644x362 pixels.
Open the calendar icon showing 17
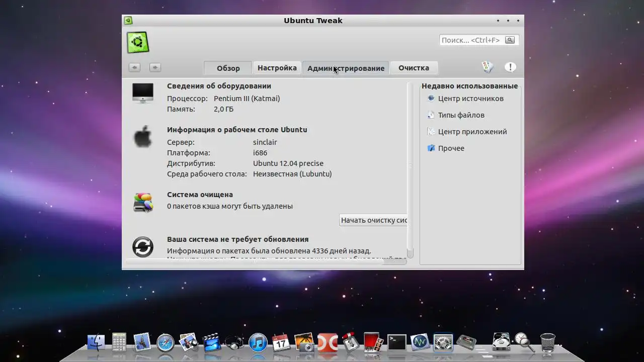pos(281,342)
